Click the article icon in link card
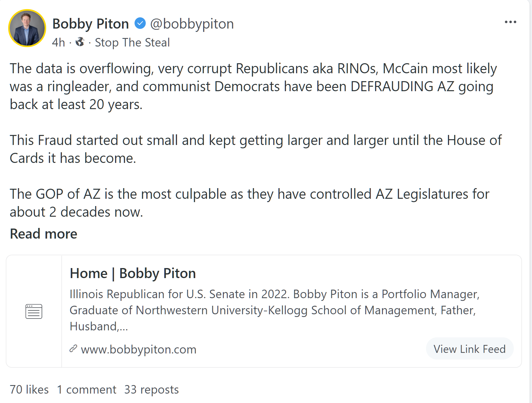The image size is (532, 403). (x=34, y=311)
